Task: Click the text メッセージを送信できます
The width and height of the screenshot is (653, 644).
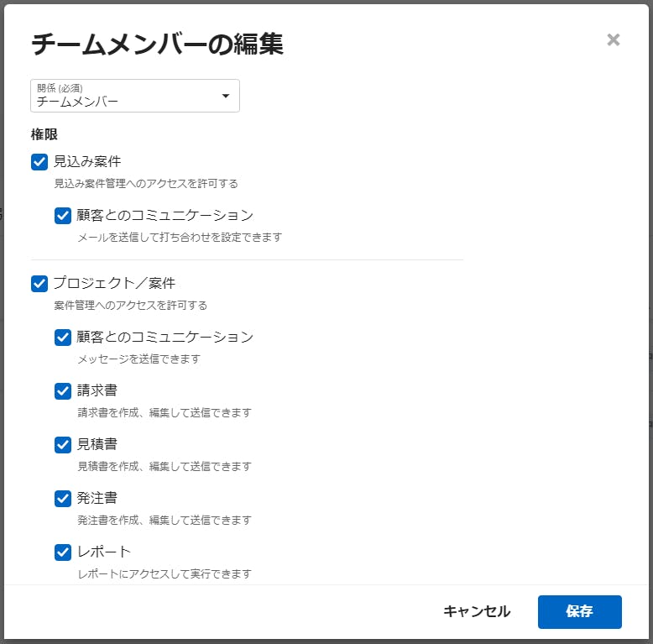Action: 139,359
